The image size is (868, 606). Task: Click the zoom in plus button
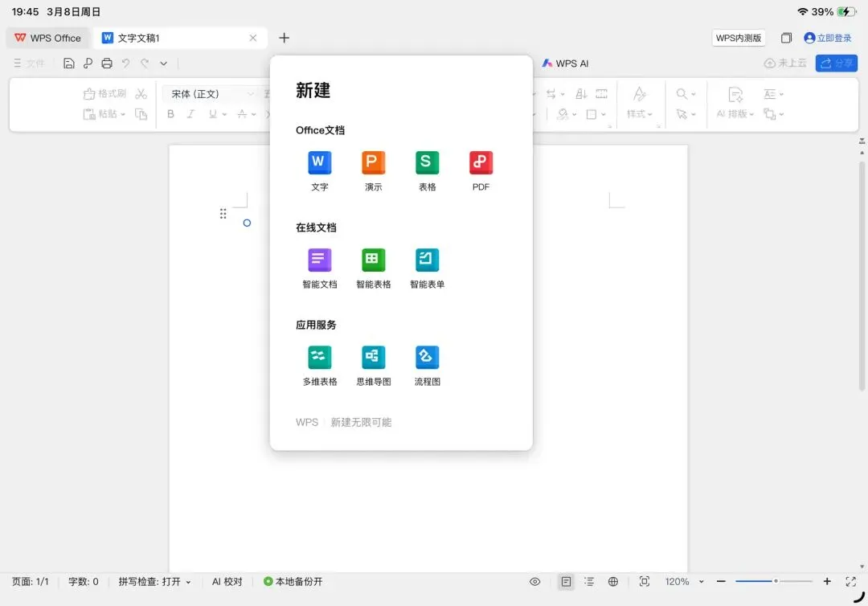click(827, 581)
